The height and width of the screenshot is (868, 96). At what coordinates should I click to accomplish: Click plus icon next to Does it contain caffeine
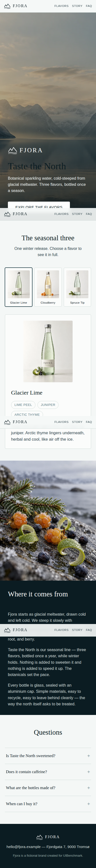[x=89, y=772]
